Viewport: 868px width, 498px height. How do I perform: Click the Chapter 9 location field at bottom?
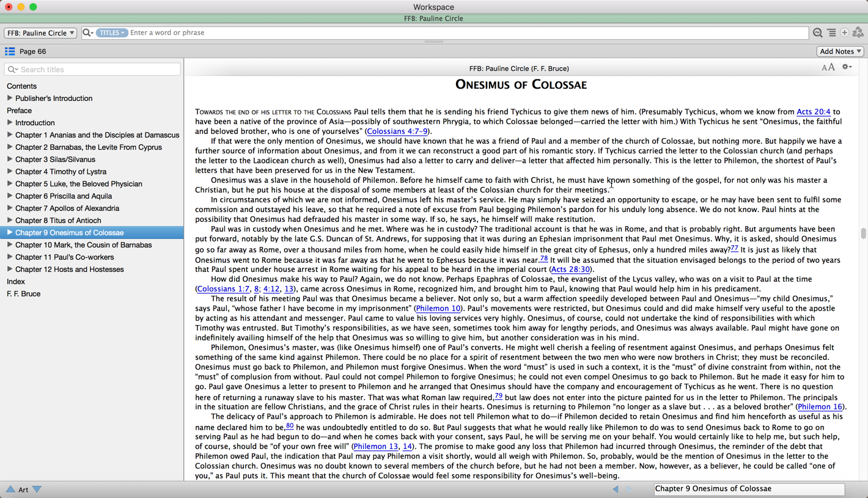pos(749,489)
